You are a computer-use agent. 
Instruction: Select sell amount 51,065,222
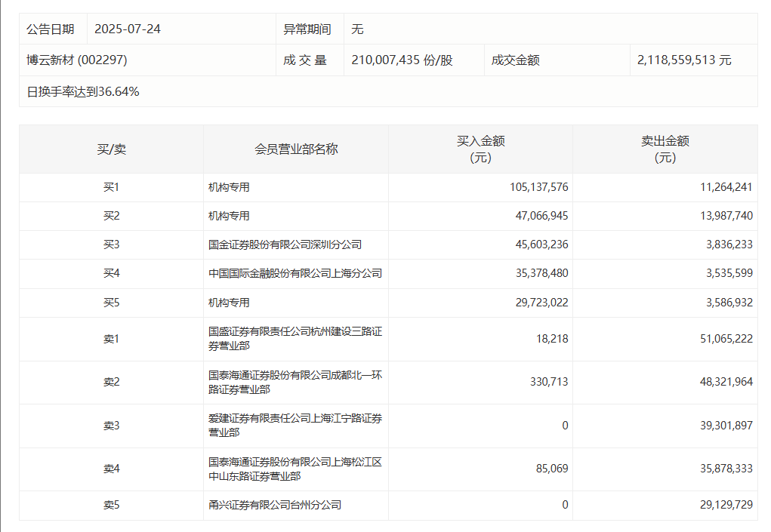coord(726,339)
